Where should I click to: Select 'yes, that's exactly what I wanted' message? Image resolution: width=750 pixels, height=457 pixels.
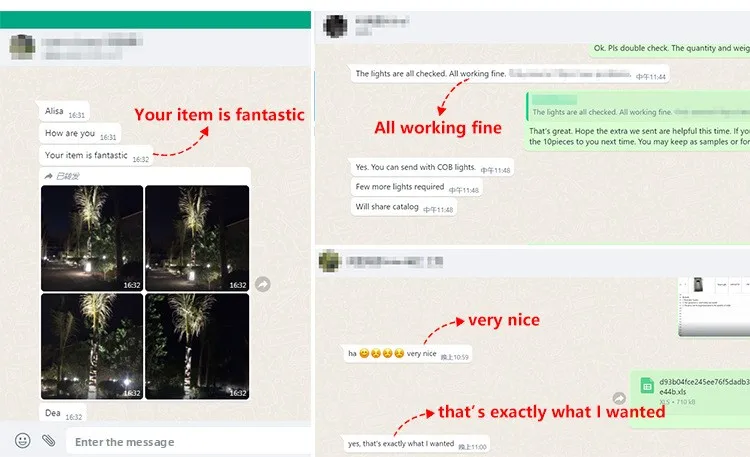pyautogui.click(x=416, y=444)
